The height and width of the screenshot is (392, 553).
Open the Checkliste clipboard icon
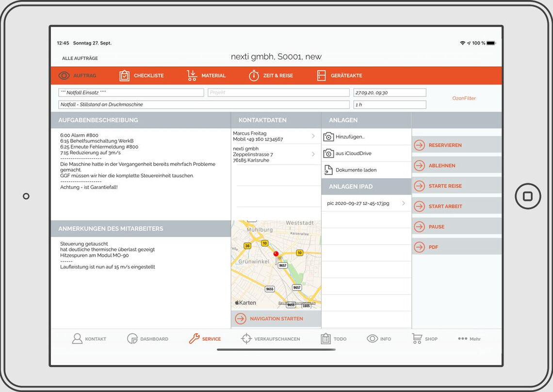pyautogui.click(x=125, y=76)
